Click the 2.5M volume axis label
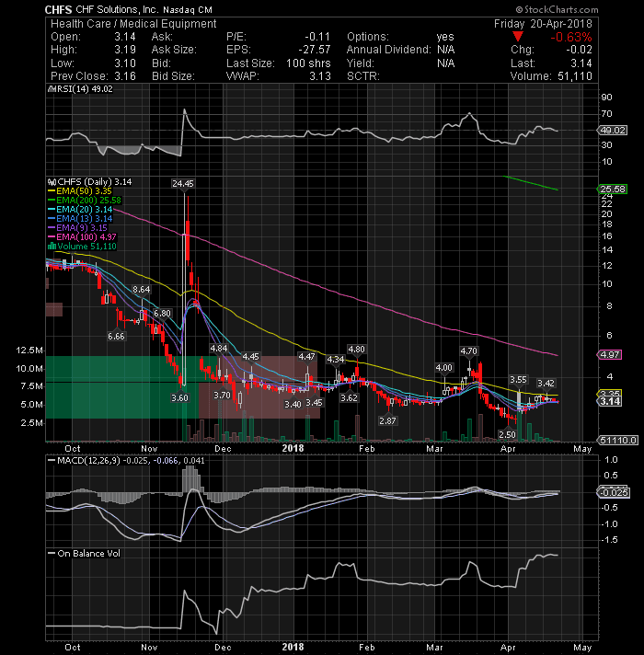Screen dimensions: 644x655 point(31,423)
